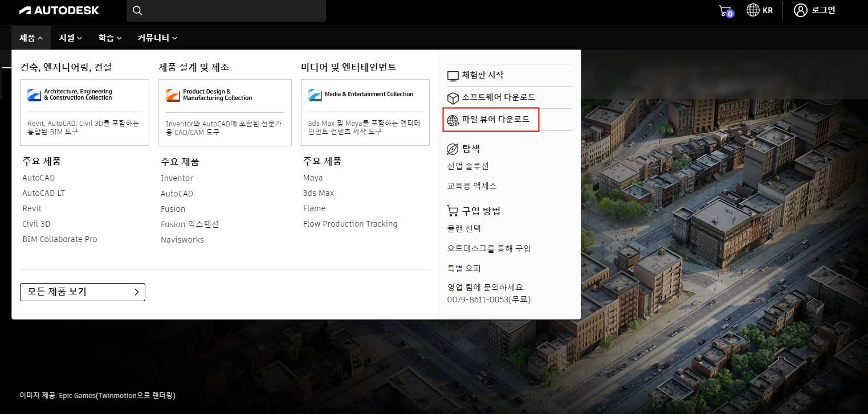Open the Flame product link
This screenshot has width=868, height=414.
[x=314, y=208]
